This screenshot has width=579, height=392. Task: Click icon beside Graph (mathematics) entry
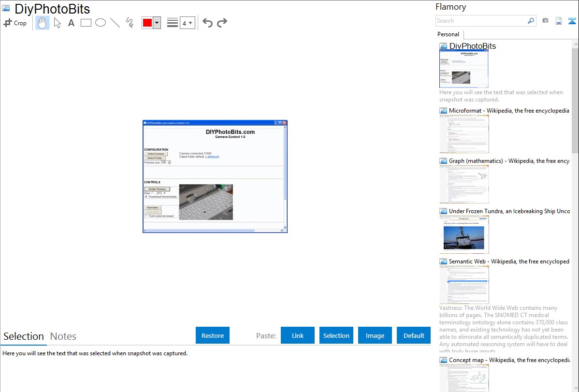(x=444, y=161)
